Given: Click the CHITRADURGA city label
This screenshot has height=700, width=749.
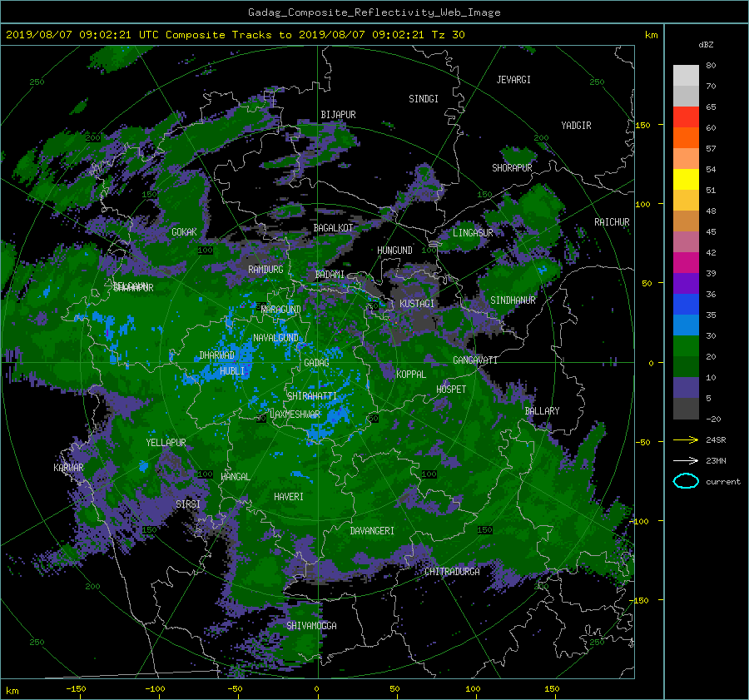Looking at the screenshot, I should pyautogui.click(x=452, y=571).
